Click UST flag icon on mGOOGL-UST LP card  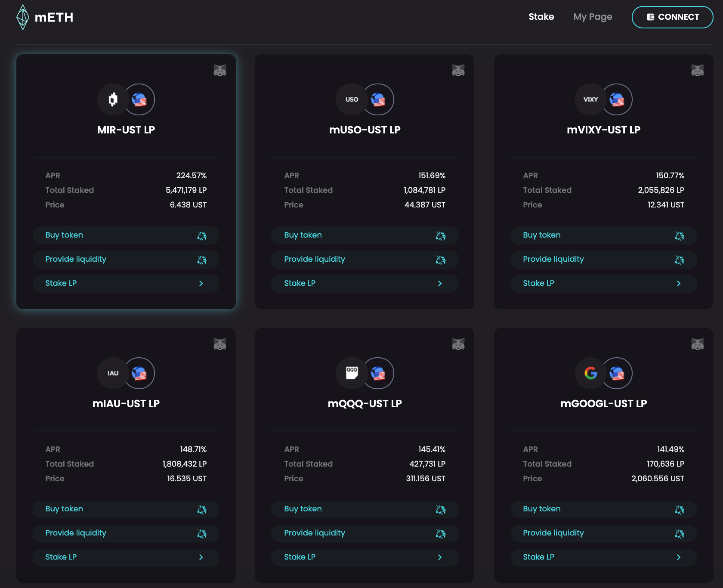(617, 373)
